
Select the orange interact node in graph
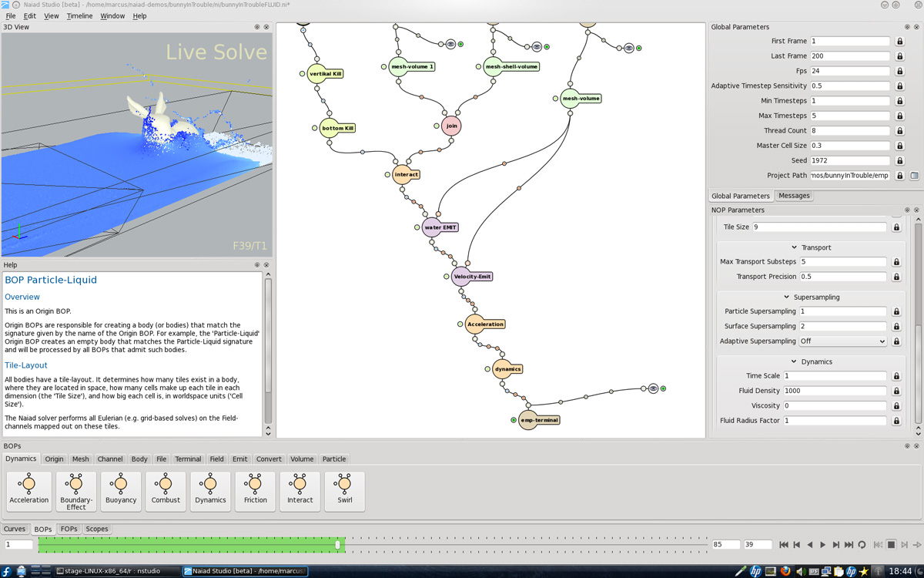405,175
